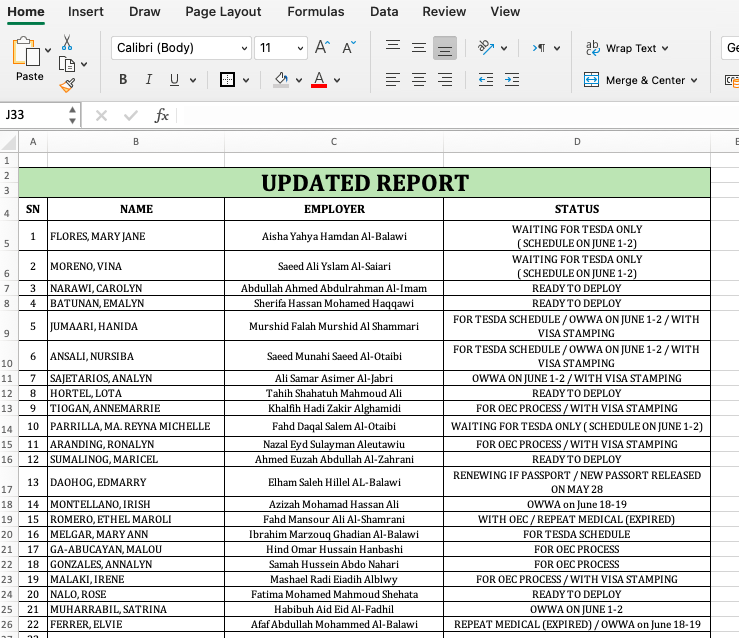Open the font size 11 dropdown

[x=300, y=48]
